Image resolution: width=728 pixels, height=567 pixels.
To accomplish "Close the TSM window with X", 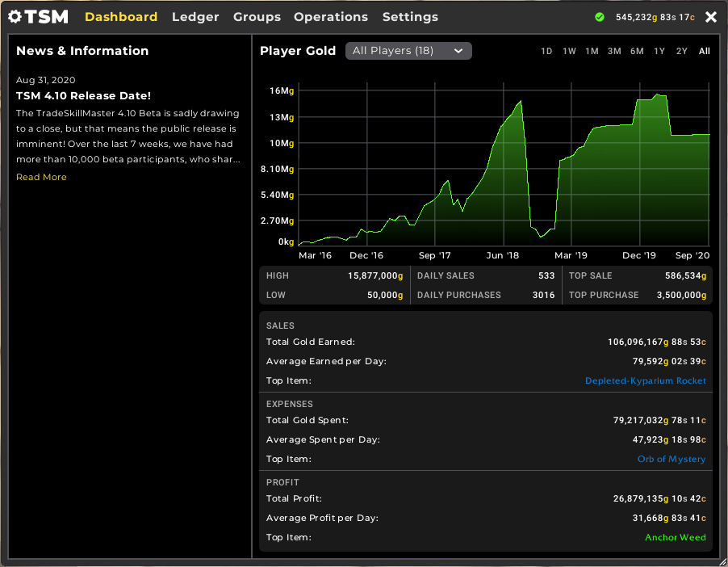I will click(710, 17).
